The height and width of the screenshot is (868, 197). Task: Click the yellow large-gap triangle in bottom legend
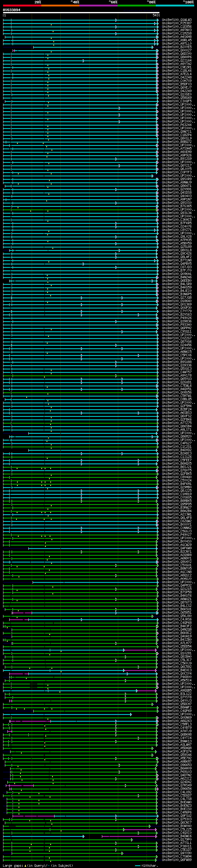[x=25, y=865]
